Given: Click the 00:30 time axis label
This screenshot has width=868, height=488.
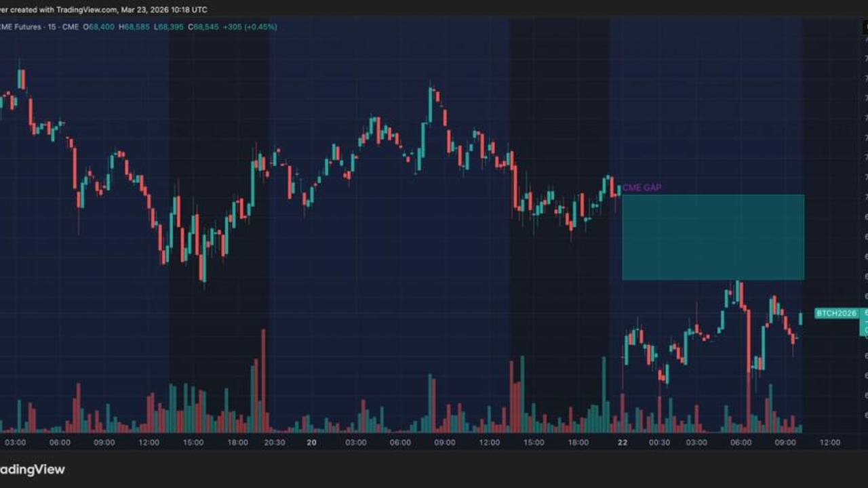Looking at the screenshot, I should click(x=659, y=443).
